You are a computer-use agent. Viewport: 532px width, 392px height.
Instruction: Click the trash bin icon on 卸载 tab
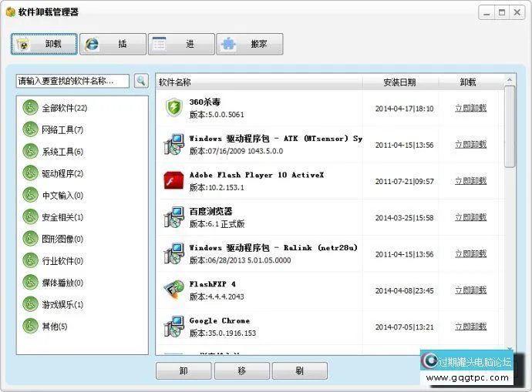pos(23,44)
